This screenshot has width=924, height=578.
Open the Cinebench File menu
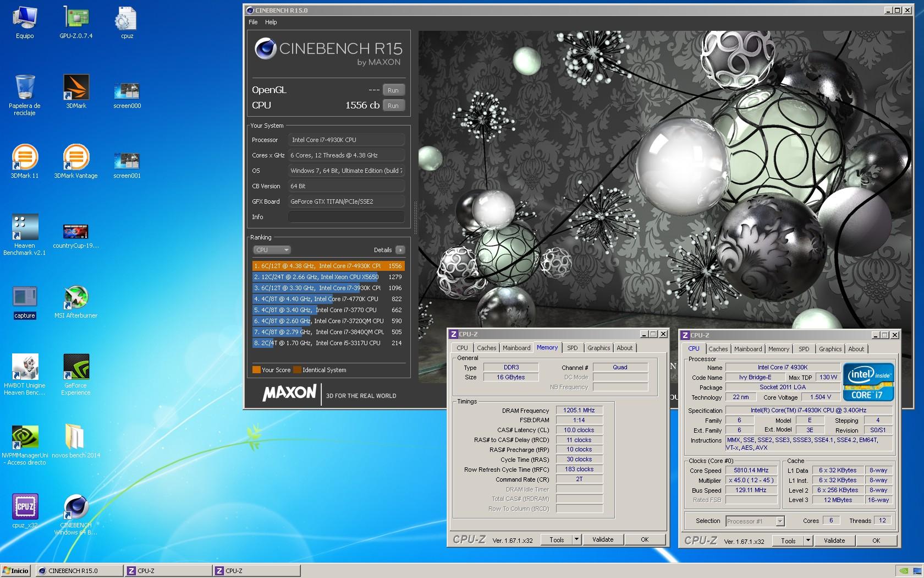(x=253, y=22)
